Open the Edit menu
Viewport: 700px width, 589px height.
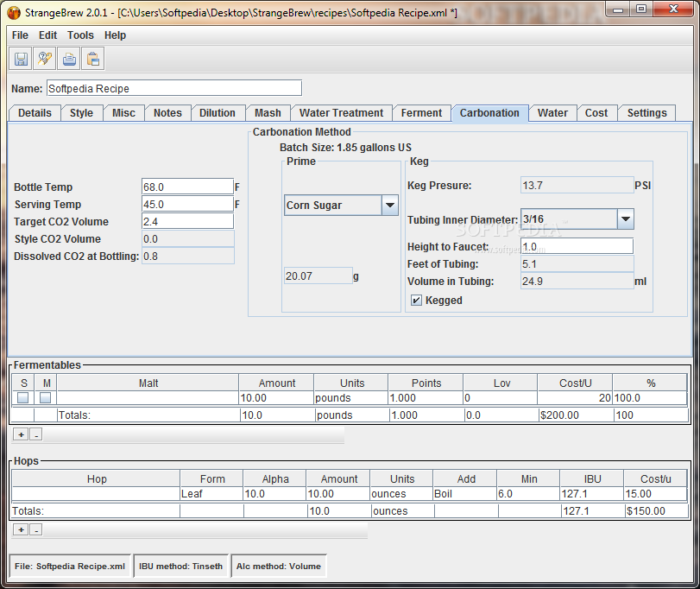tap(47, 35)
